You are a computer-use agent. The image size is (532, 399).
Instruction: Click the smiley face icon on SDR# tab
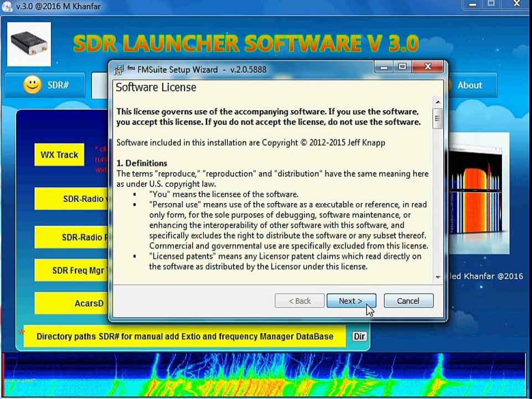[33, 85]
